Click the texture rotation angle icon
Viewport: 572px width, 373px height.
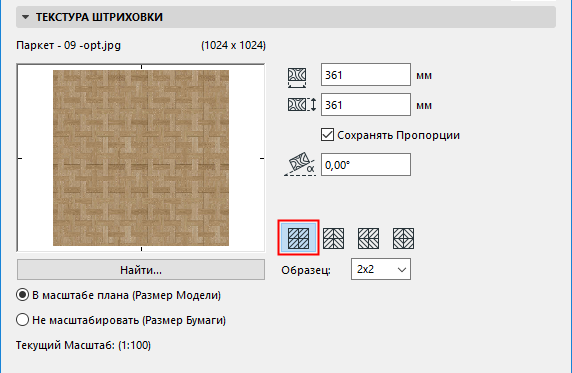pos(300,165)
